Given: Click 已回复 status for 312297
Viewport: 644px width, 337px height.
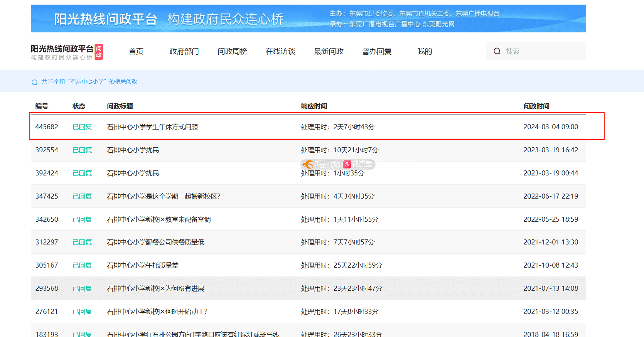Looking at the screenshot, I should tap(82, 242).
